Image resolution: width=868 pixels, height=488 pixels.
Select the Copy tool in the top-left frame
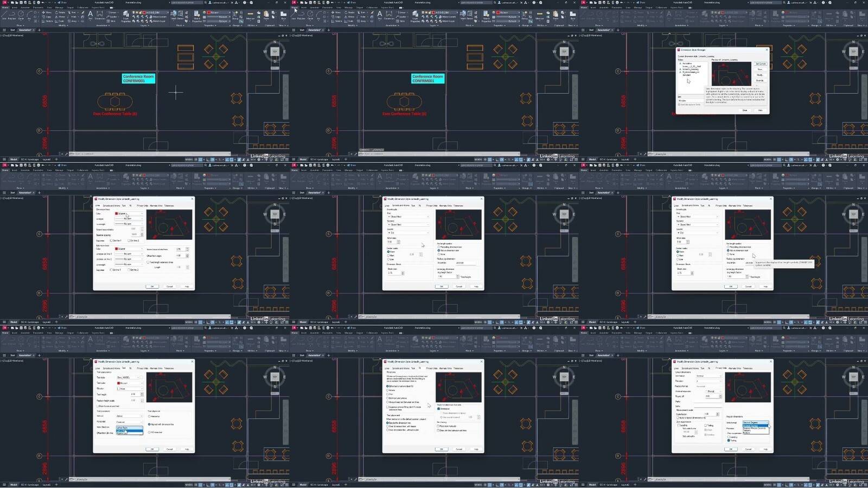(x=48, y=16)
